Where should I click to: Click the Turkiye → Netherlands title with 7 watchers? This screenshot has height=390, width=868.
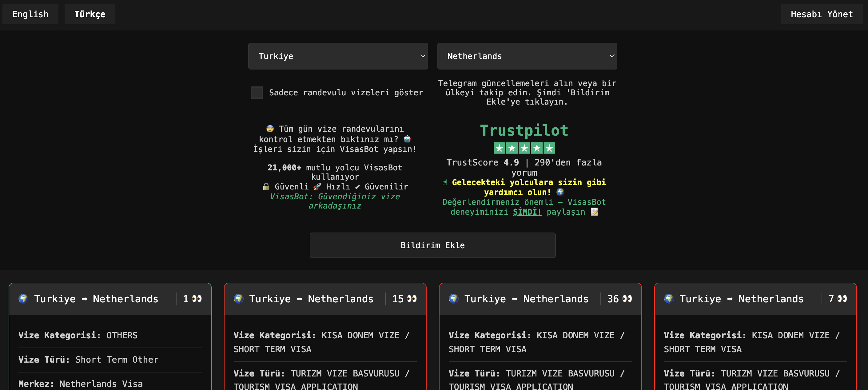pos(741,299)
